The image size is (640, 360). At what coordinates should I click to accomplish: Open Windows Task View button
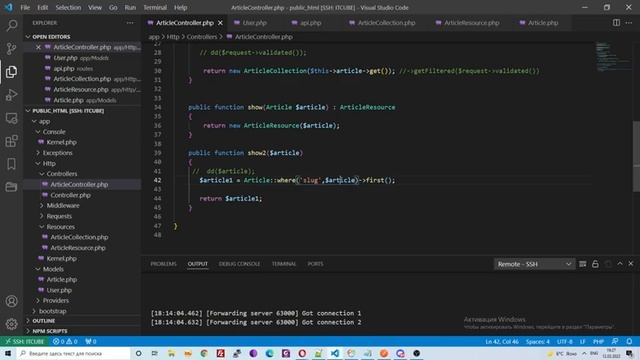pyautogui.click(x=155, y=353)
